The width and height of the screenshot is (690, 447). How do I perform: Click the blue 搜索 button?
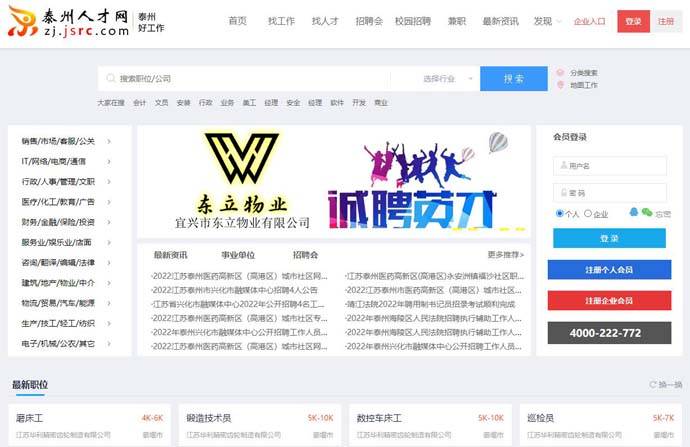pos(514,79)
